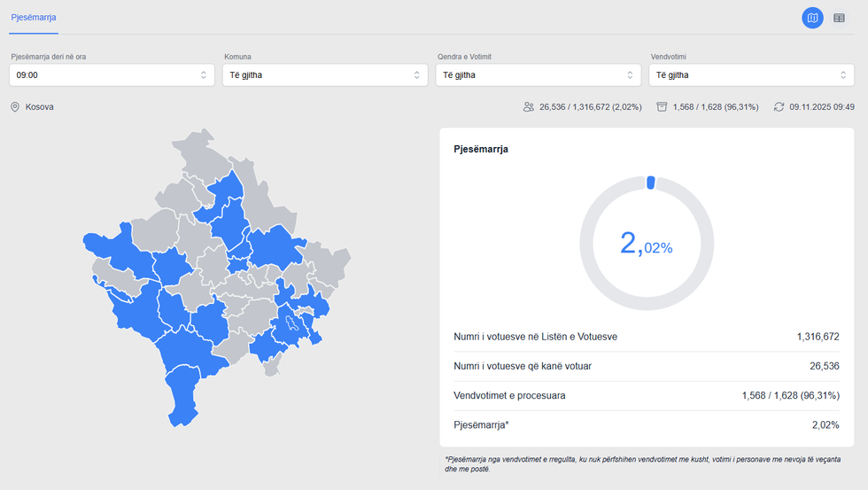Click the Kosova breadcrumb label
Viewport: 868px width, 490px height.
(40, 107)
